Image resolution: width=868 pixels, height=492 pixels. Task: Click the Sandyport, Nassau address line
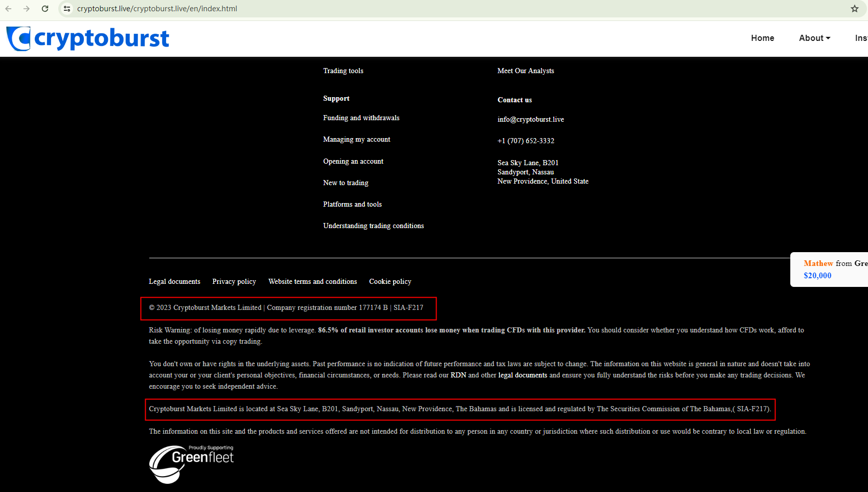point(526,172)
